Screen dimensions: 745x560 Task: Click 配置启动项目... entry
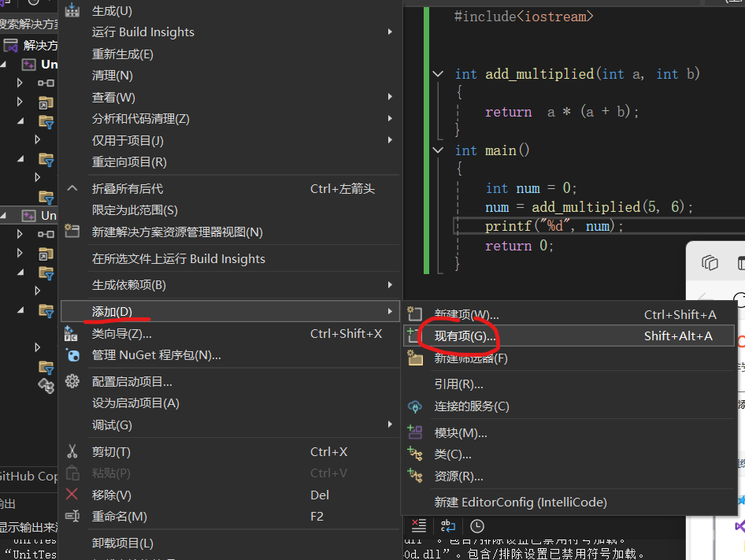[x=231, y=381]
